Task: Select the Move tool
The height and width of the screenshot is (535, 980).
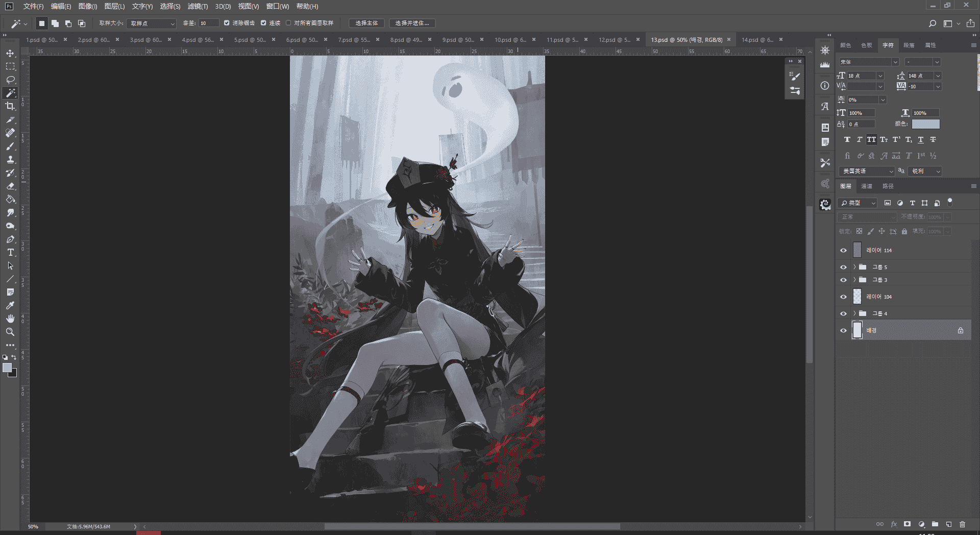Action: [10, 53]
